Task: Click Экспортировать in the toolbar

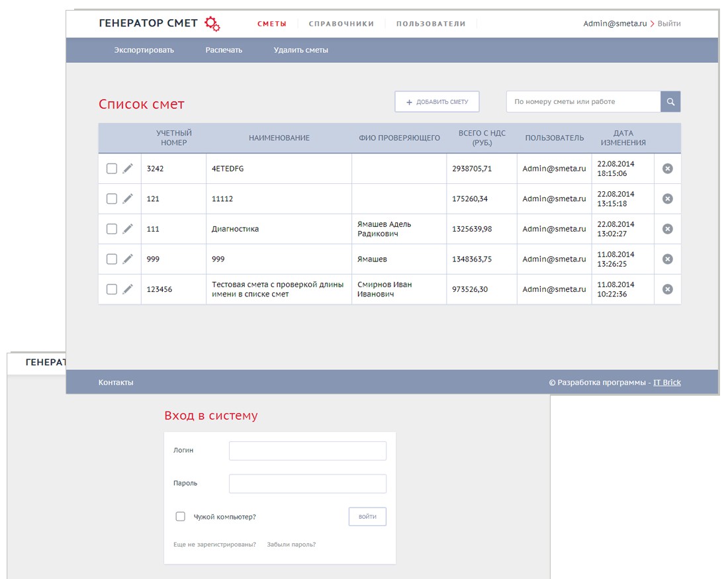Action: (x=144, y=50)
